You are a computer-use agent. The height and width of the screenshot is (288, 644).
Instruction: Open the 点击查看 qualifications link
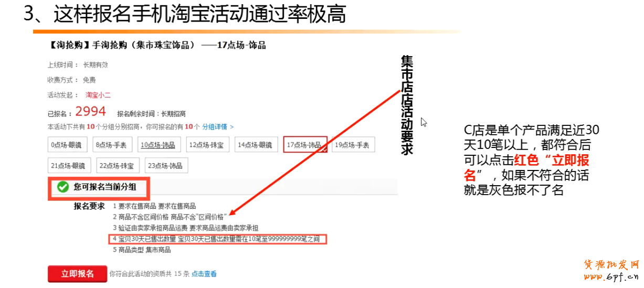(x=204, y=274)
